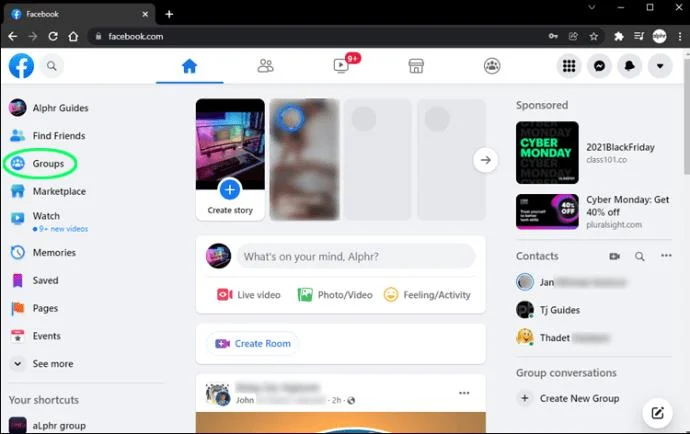Open the nine-dot menu grid
The image size is (690, 434).
pyautogui.click(x=569, y=66)
